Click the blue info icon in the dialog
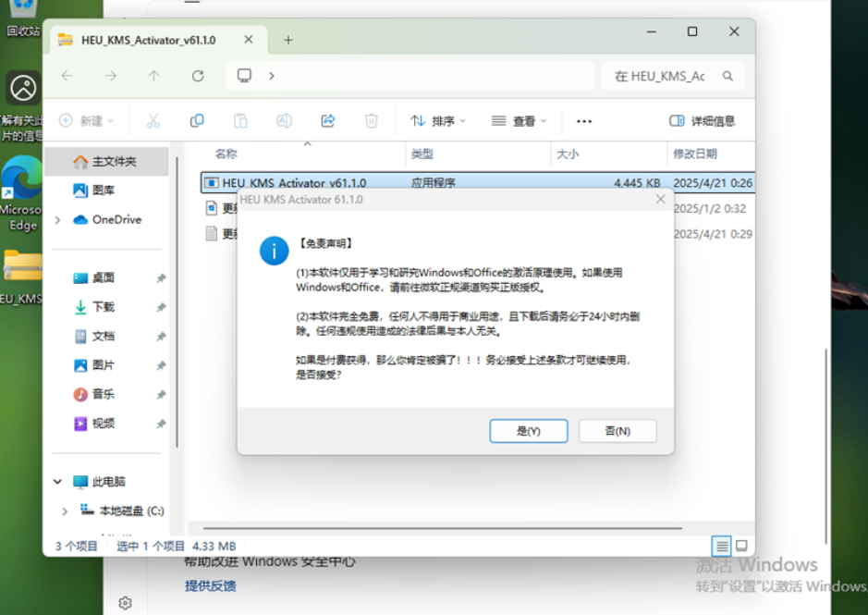Viewport: 868px width, 615px height. pos(274,251)
